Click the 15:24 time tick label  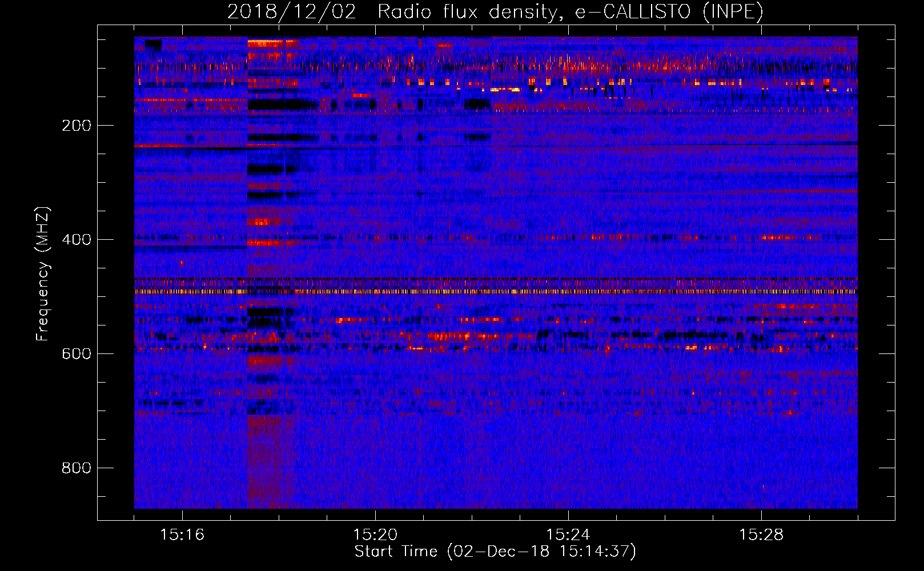[x=568, y=535]
